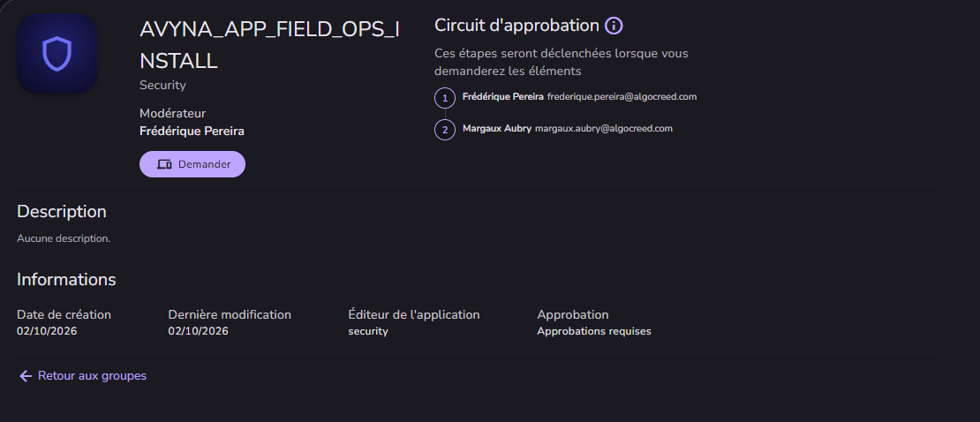
Task: Select the Frédérique Pereira approver name
Action: click(x=503, y=97)
